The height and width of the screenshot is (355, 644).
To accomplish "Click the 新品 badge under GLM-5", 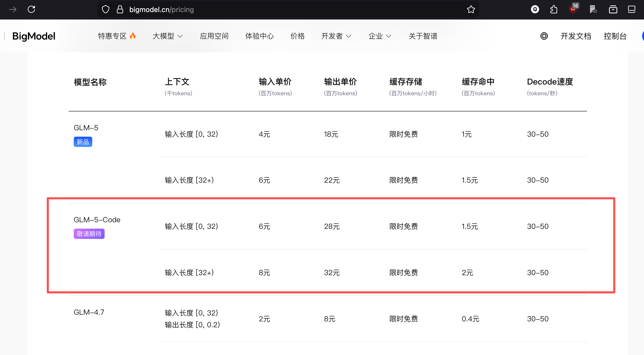I will point(83,142).
